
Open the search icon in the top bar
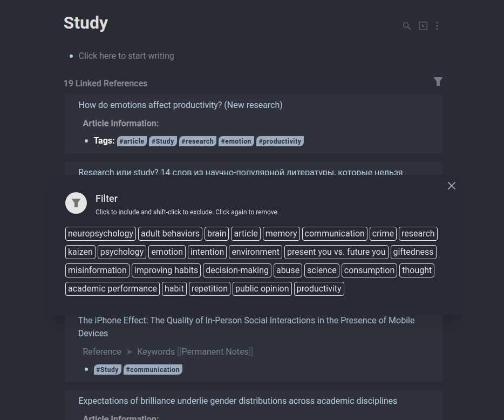point(406,25)
